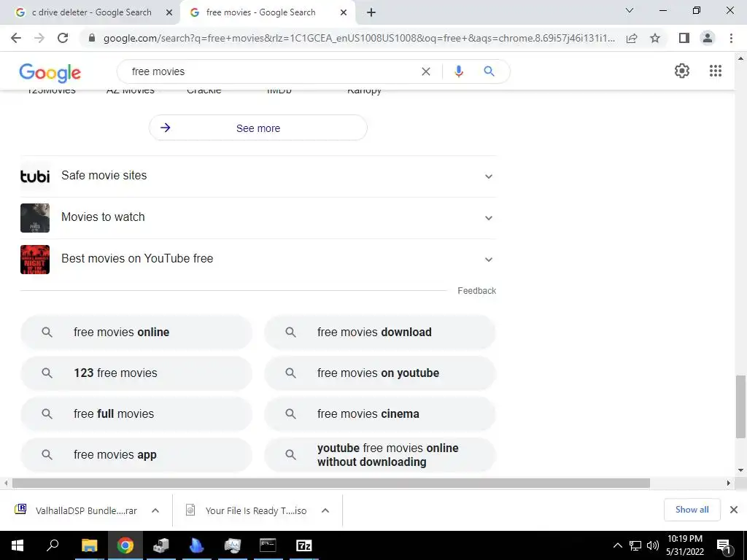
Task: Search 'free movies download' suggestion
Action: click(379, 332)
